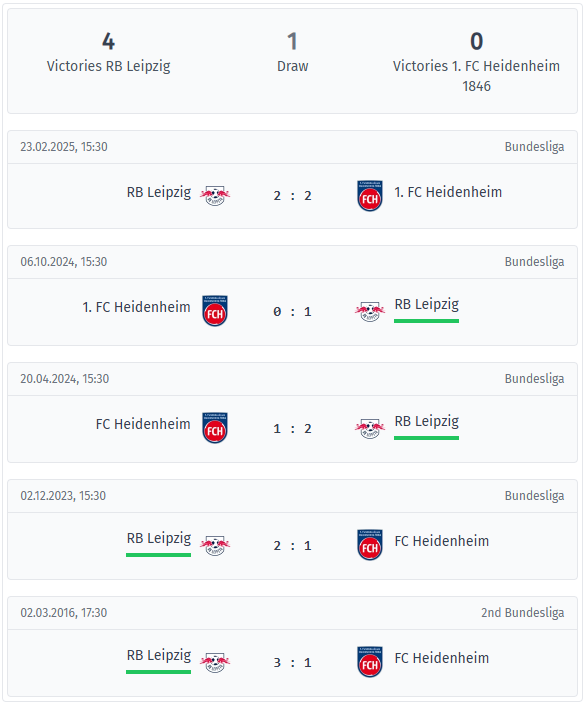Click FCH crest in 02.12.2023 match
Viewport: 584px width, 703px height.
370,545
